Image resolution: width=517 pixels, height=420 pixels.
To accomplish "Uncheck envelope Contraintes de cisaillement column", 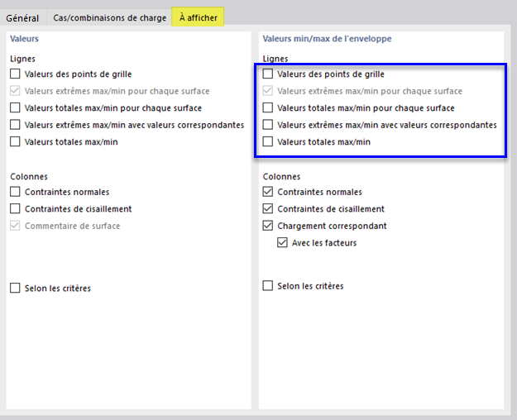I will (x=268, y=208).
